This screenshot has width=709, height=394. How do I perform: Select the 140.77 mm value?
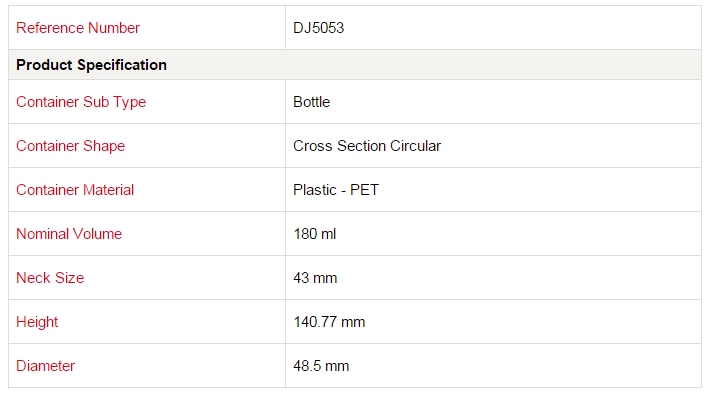pos(329,322)
